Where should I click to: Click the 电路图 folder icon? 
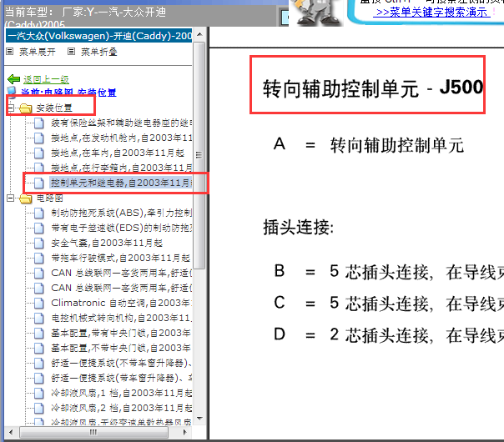(x=25, y=198)
